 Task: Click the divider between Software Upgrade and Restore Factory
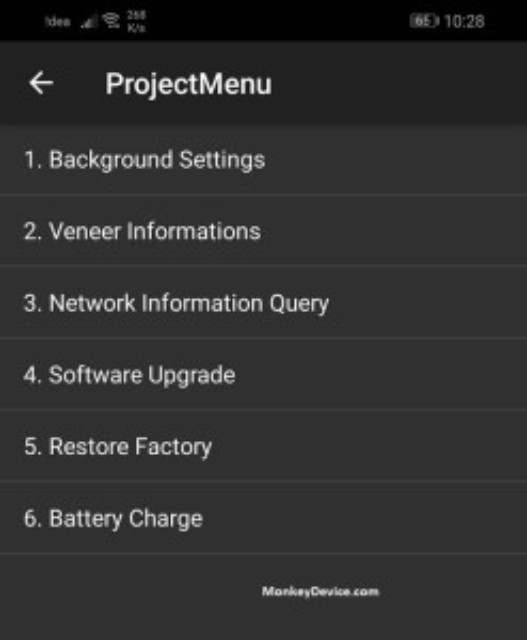263,410
